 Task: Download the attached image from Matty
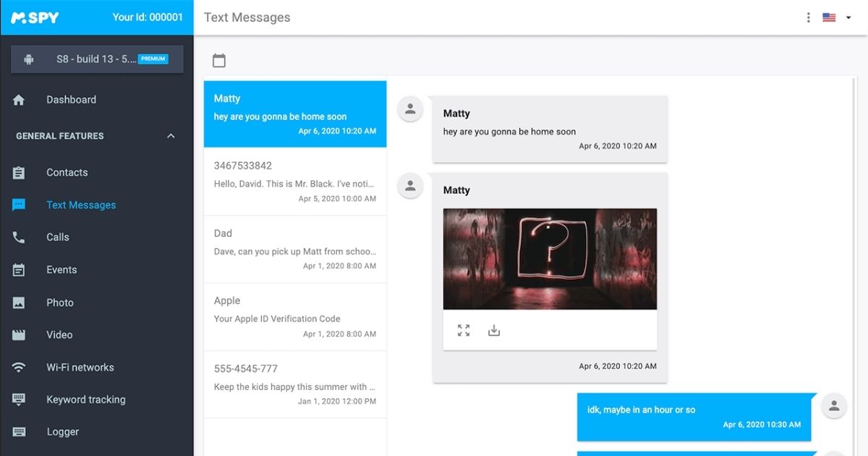(x=494, y=331)
